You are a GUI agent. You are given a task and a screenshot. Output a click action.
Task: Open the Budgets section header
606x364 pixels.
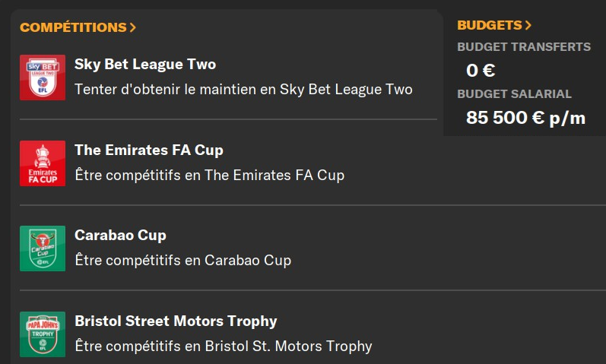(489, 25)
